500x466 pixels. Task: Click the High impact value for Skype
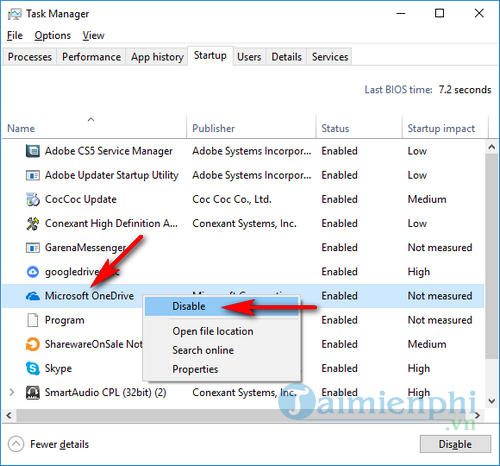tap(419, 369)
